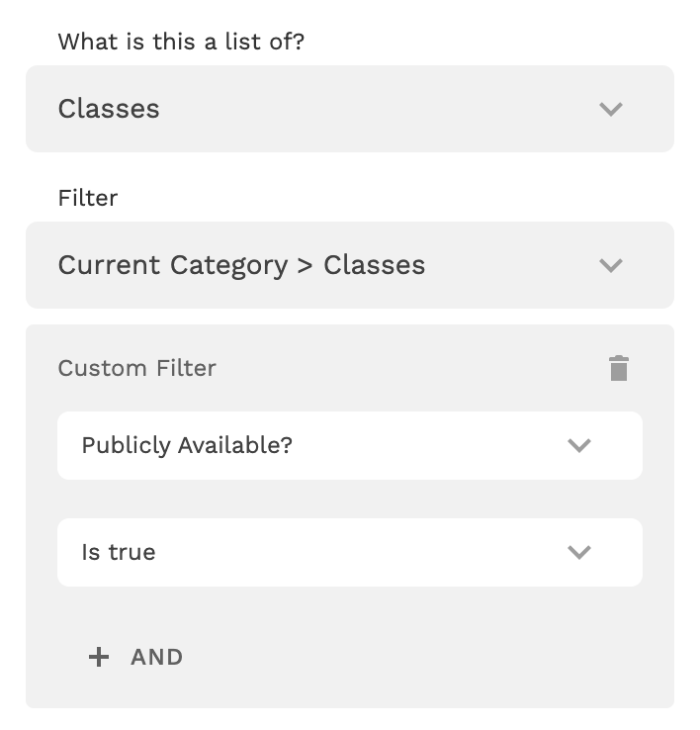Viewport: 700px width, 730px height.
Task: Click the chevron beside Is true
Action: pos(579,552)
